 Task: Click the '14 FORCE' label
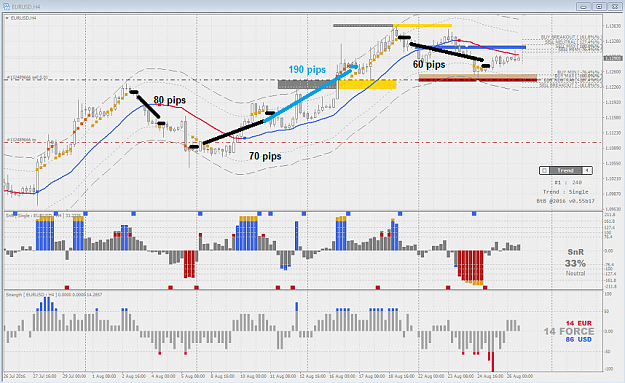click(x=569, y=332)
